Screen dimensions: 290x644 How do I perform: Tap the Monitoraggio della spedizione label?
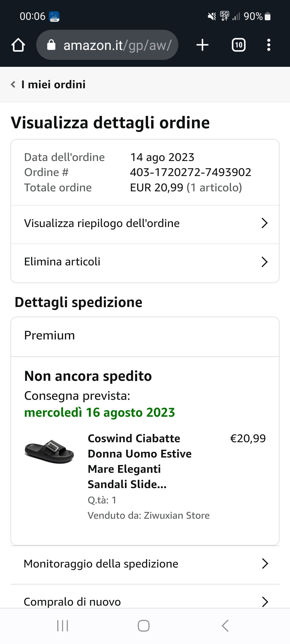click(101, 564)
